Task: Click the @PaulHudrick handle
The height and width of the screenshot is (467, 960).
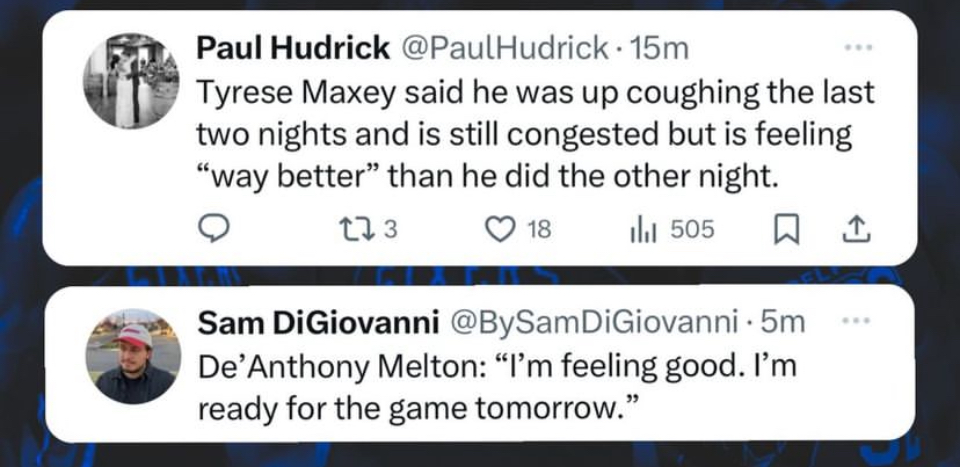Action: [x=504, y=47]
